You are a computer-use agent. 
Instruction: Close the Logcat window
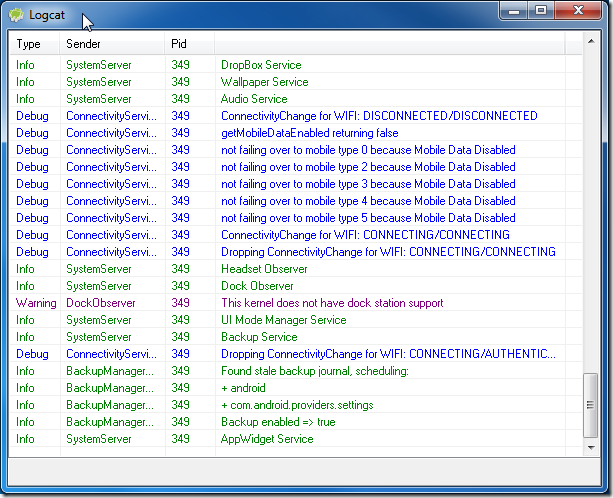[576, 11]
